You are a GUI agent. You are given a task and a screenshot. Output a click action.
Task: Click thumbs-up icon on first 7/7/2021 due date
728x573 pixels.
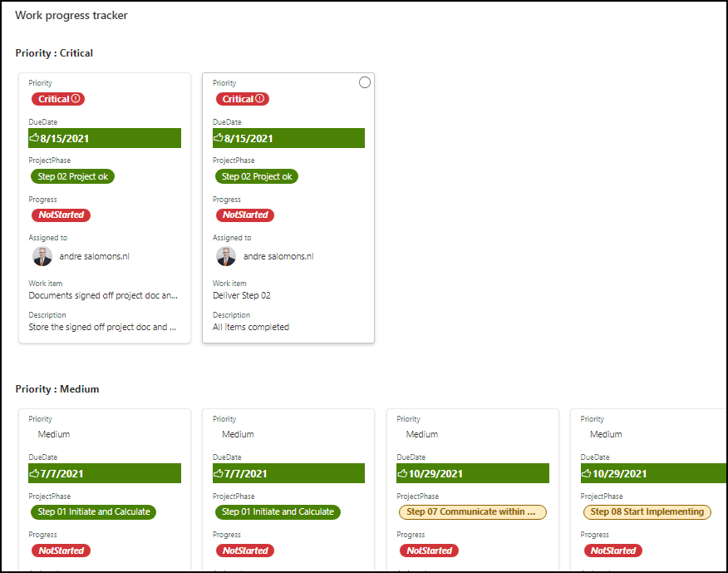click(34, 473)
